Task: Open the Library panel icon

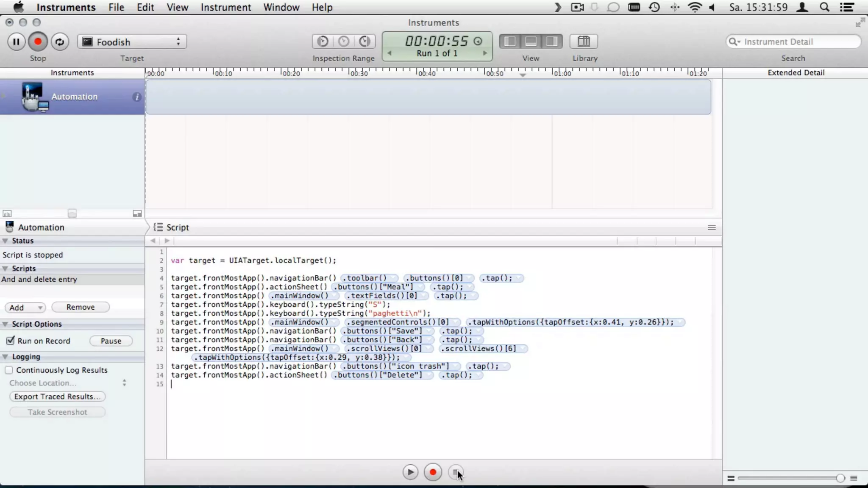Action: click(x=584, y=42)
